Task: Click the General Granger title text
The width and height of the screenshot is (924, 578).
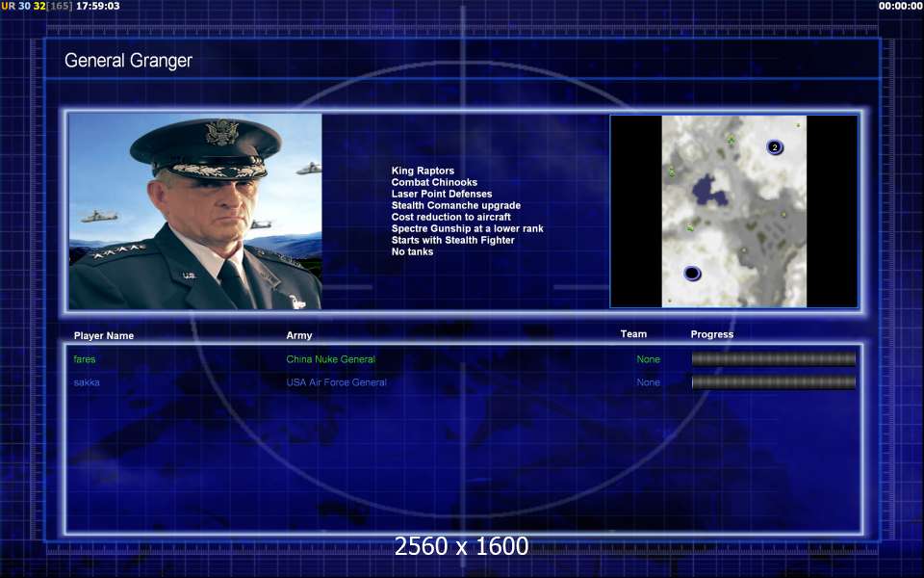Action: coord(128,61)
